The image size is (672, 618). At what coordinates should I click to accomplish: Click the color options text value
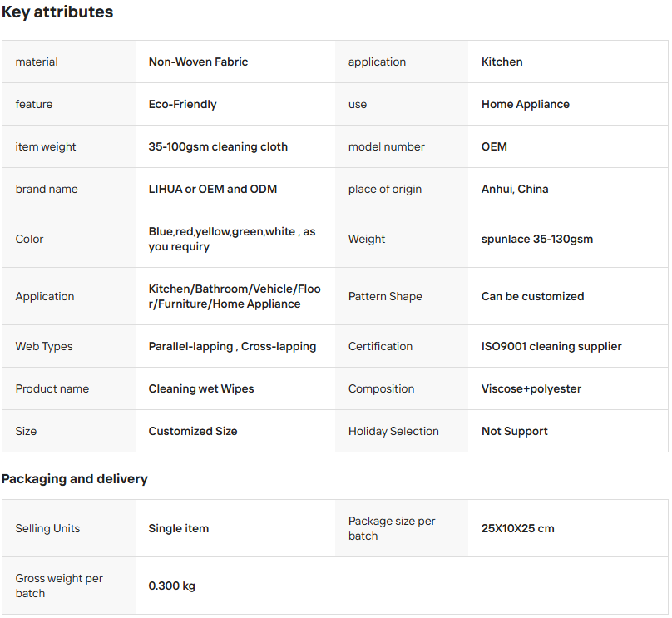coord(231,239)
